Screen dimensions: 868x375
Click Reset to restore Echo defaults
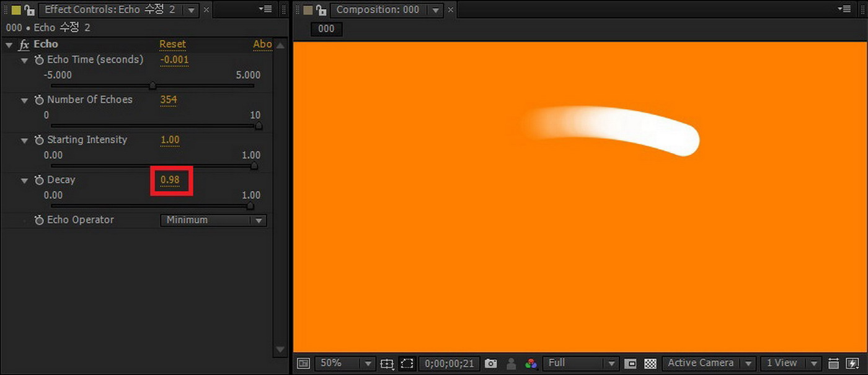point(172,44)
